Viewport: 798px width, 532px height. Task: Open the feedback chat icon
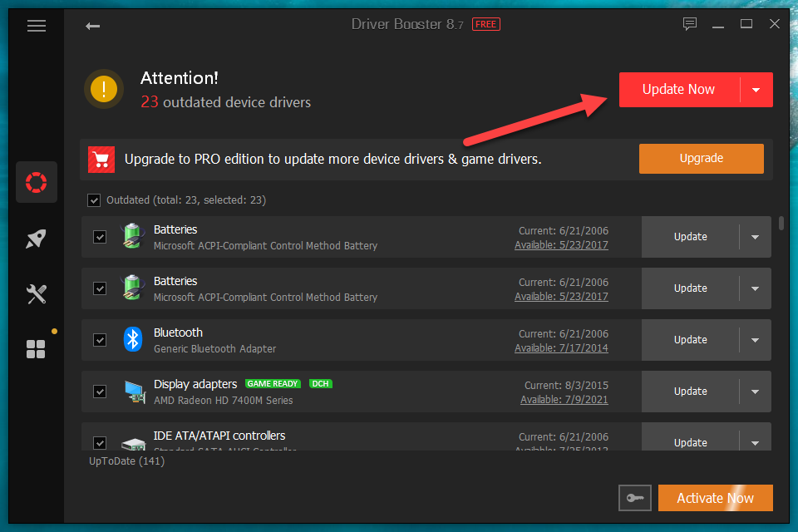click(690, 24)
